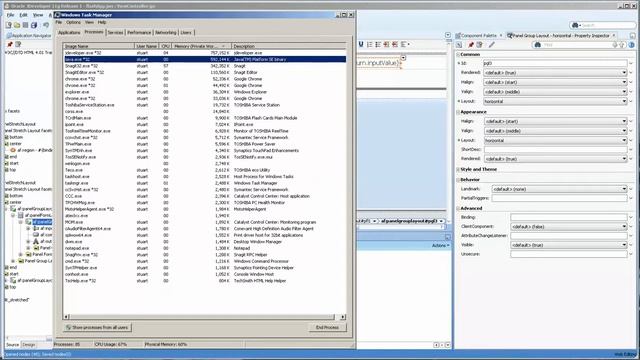This screenshot has width=640, height=360.
Task: Open the Services tab in Task Manager
Action: point(116,33)
